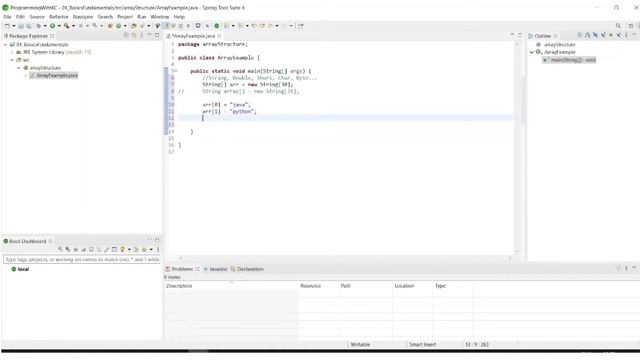Click the Save All toolbar icon
This screenshot has width=640, height=360.
(29, 26)
